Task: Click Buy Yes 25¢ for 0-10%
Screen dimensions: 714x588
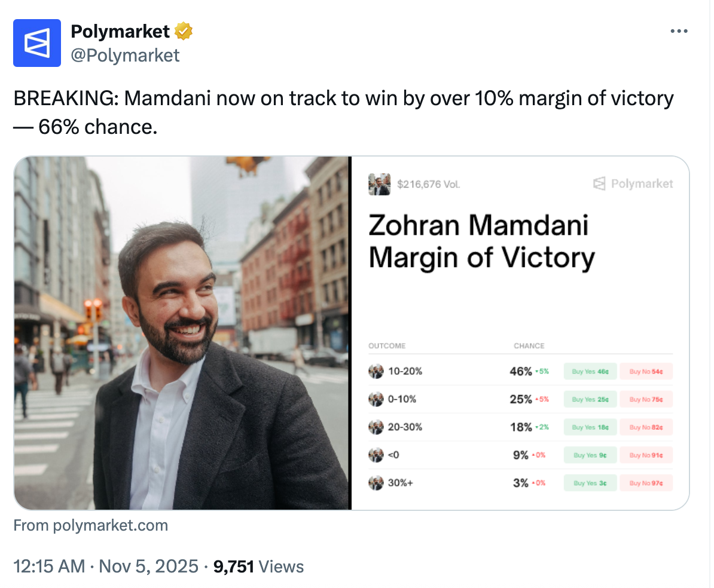Action: pos(590,399)
